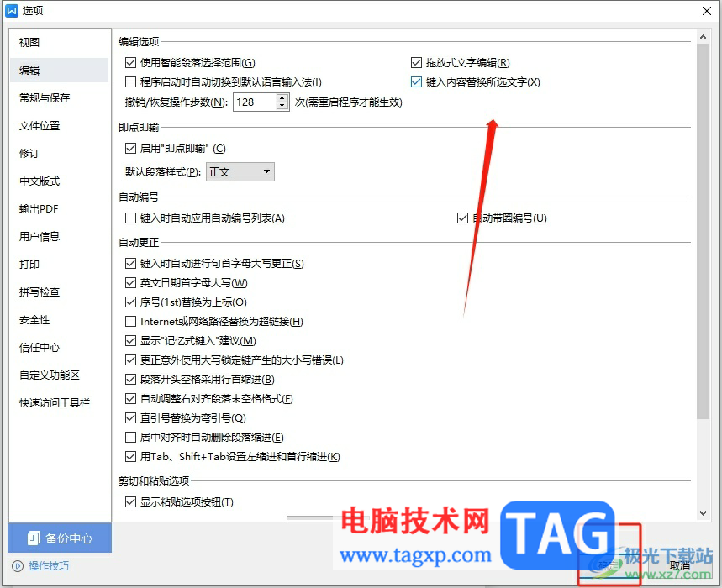Click the WPS logo icon in title bar
Image resolution: width=722 pixels, height=588 pixels.
[12, 11]
